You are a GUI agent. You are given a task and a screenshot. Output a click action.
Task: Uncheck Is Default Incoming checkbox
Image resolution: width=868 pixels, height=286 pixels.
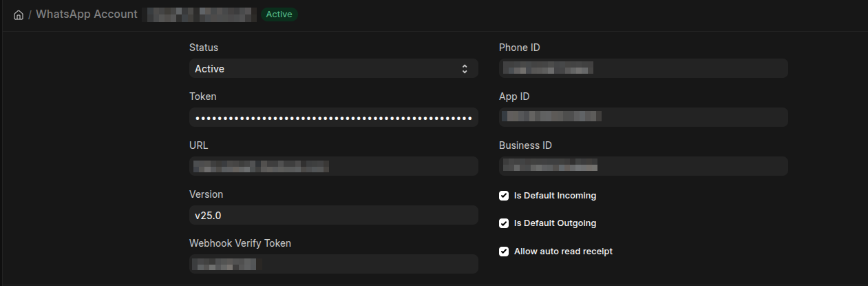click(x=504, y=196)
